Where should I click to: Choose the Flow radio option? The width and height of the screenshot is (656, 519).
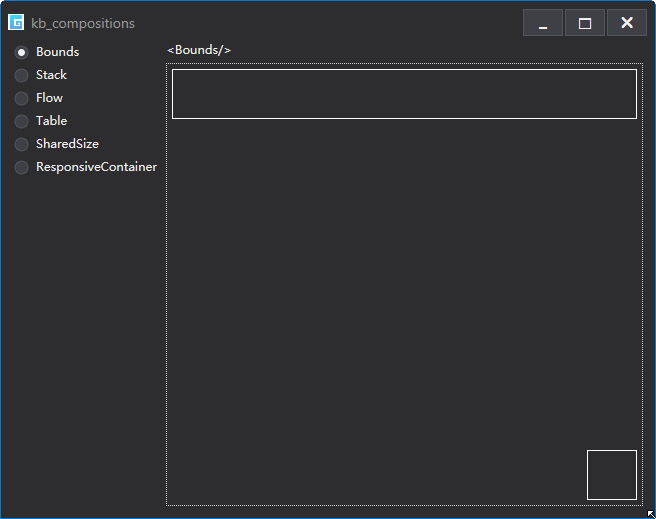tap(21, 98)
